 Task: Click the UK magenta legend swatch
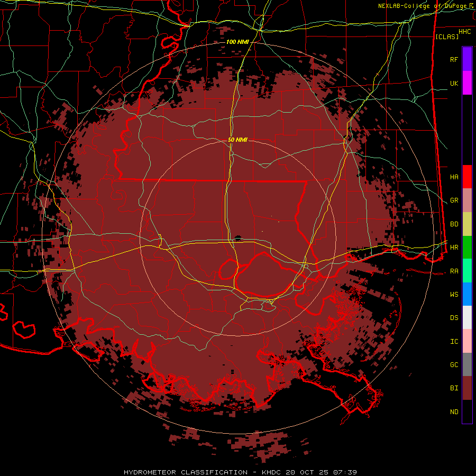coord(467,83)
